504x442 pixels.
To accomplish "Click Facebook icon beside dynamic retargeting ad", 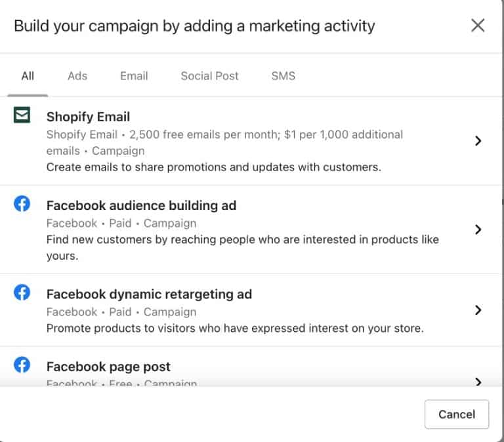I will click(22, 293).
